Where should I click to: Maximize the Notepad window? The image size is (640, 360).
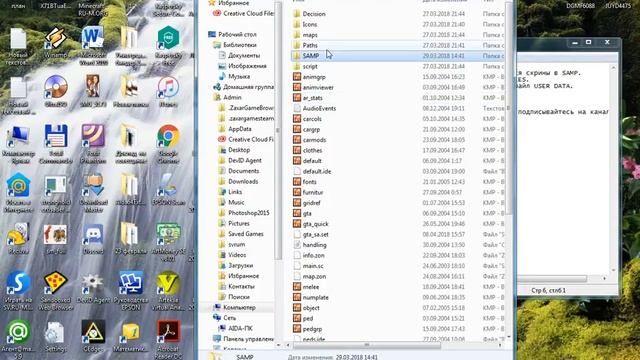coord(589,42)
